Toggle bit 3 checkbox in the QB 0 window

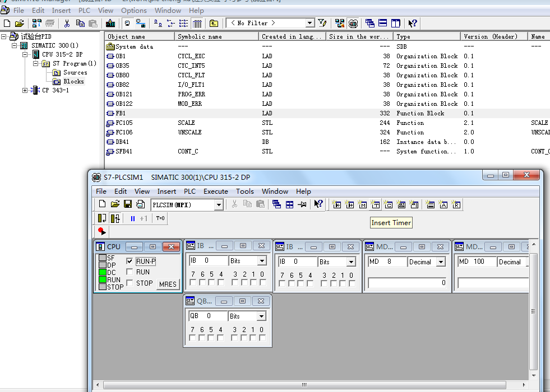click(234, 338)
